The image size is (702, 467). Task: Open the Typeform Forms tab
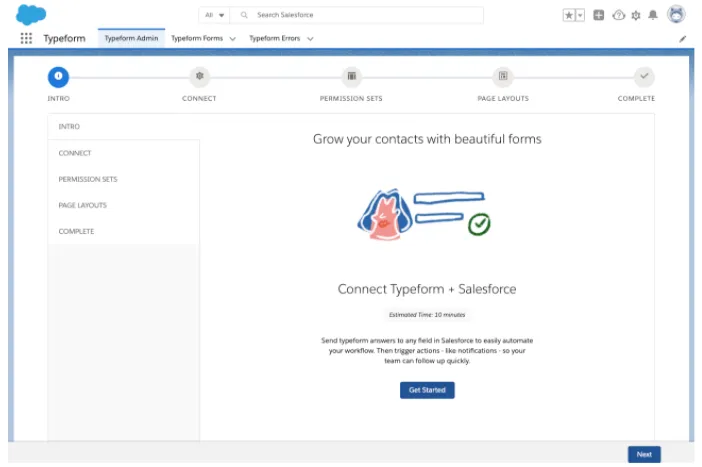(x=197, y=39)
